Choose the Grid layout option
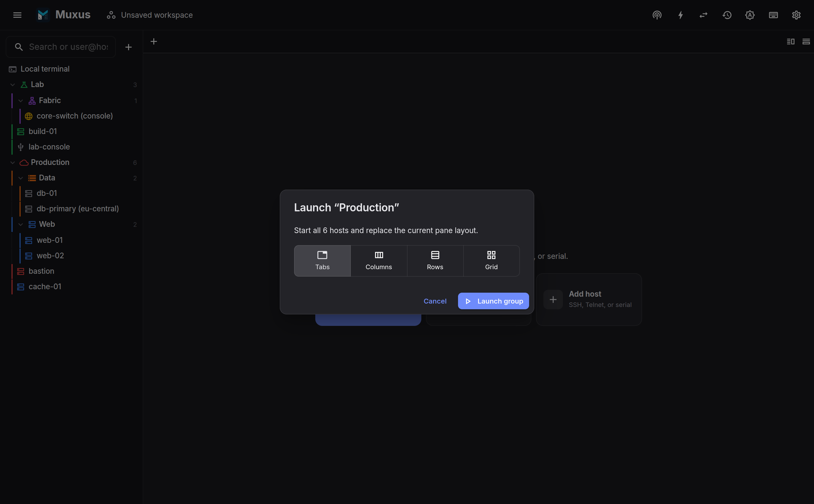The height and width of the screenshot is (504, 814). click(491, 261)
